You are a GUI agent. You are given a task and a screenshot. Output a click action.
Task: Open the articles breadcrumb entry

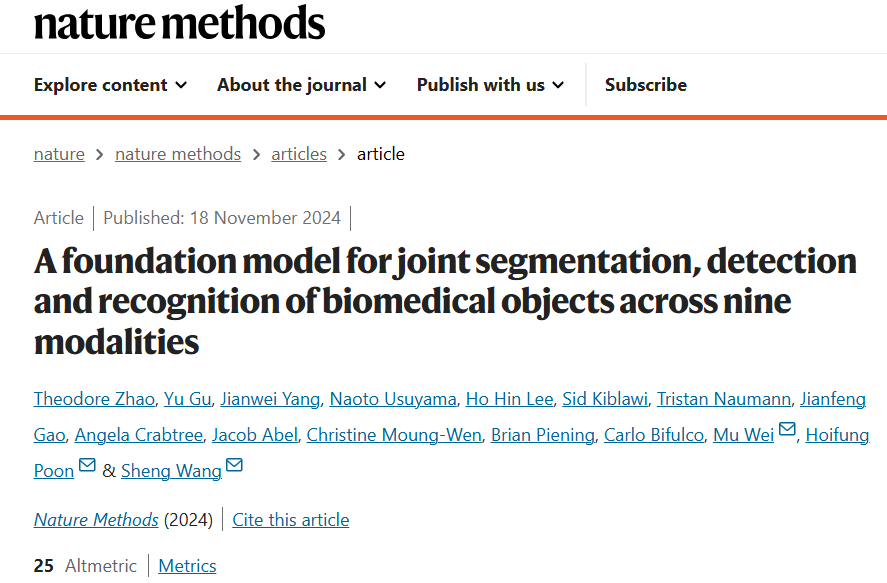tap(298, 154)
